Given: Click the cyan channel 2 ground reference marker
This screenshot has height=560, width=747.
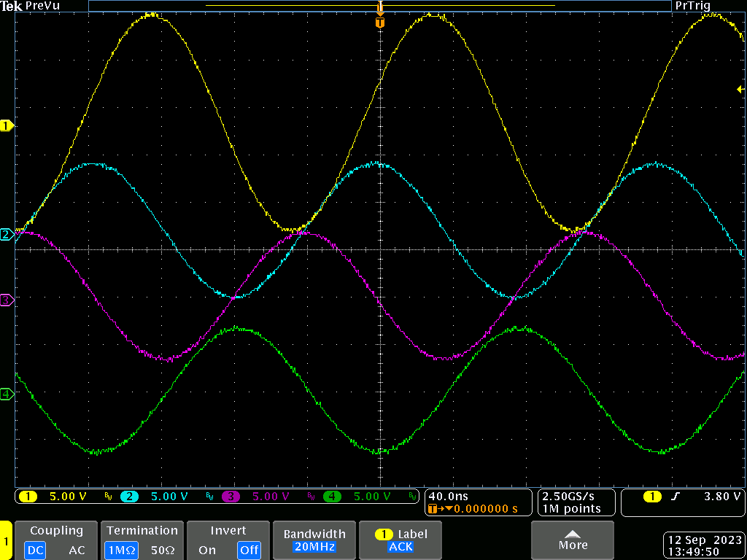Looking at the screenshot, I should click(7, 234).
